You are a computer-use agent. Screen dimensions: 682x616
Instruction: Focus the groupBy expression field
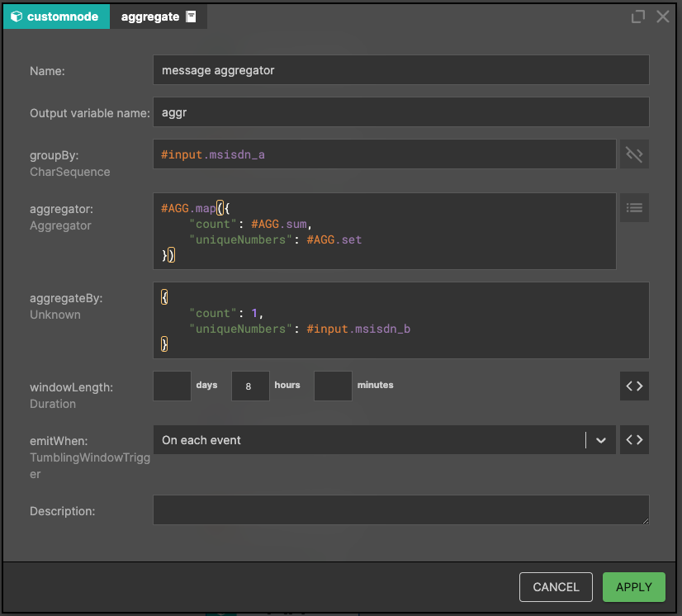[x=385, y=154]
